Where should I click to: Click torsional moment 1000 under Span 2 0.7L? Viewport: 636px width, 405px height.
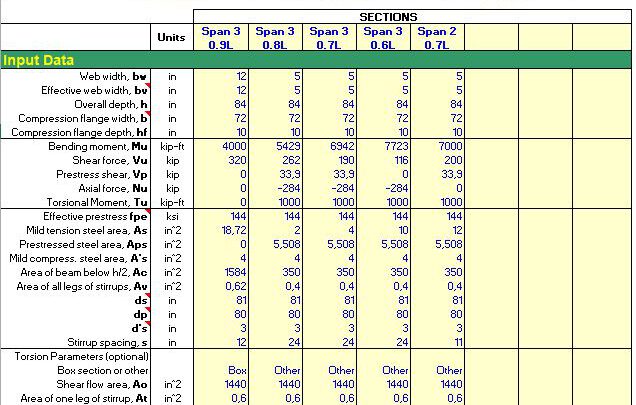coord(451,202)
